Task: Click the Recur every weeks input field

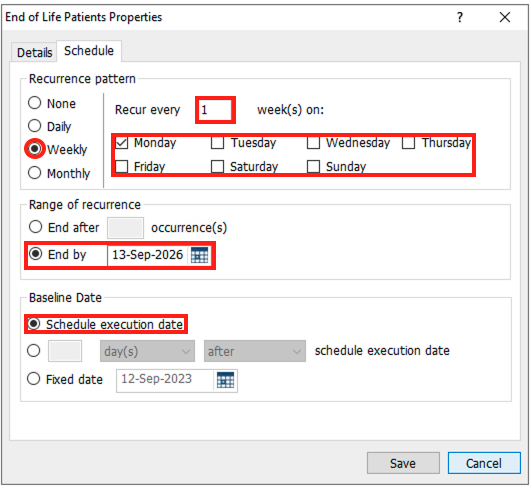Action: point(215,110)
